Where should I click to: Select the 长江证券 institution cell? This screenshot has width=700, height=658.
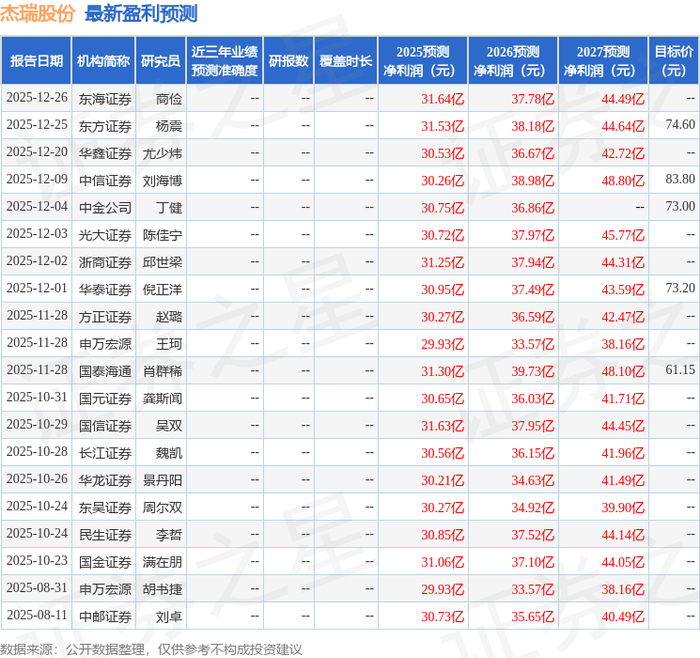(x=105, y=453)
